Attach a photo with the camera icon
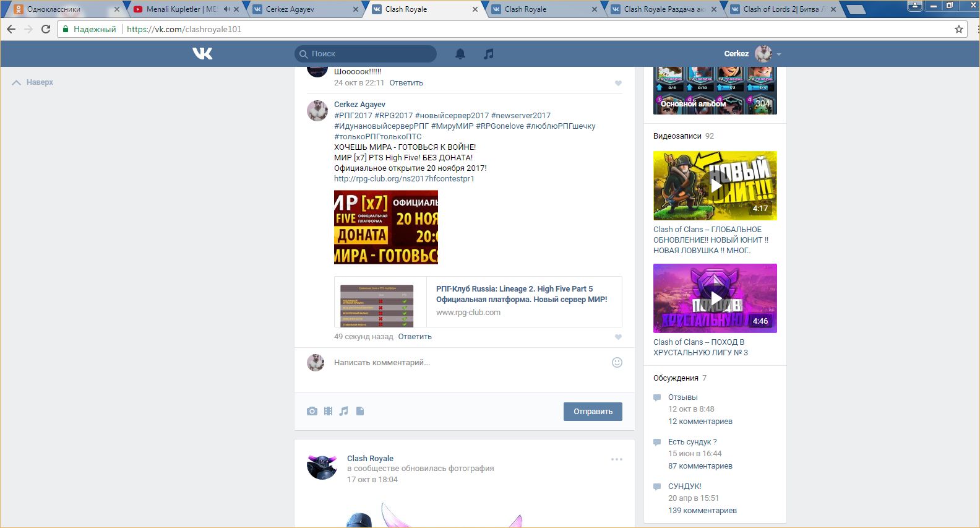Viewport: 980px width, 528px height. (312, 411)
